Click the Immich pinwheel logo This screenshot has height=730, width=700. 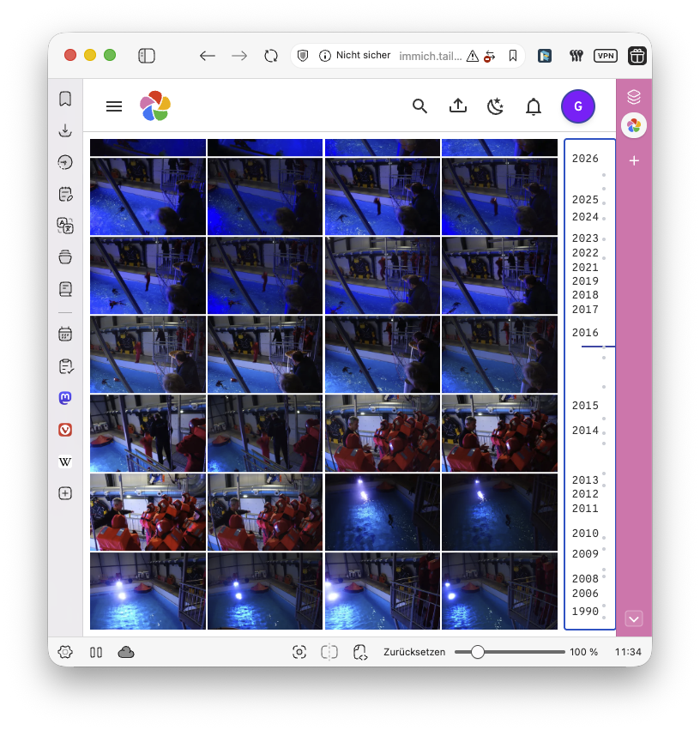(x=155, y=106)
